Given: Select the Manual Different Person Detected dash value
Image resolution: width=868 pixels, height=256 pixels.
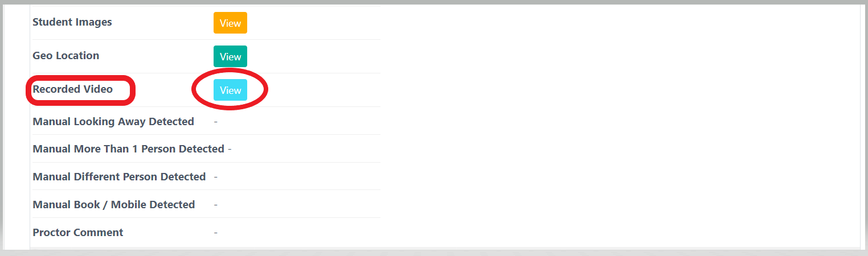Looking at the screenshot, I should click(216, 177).
